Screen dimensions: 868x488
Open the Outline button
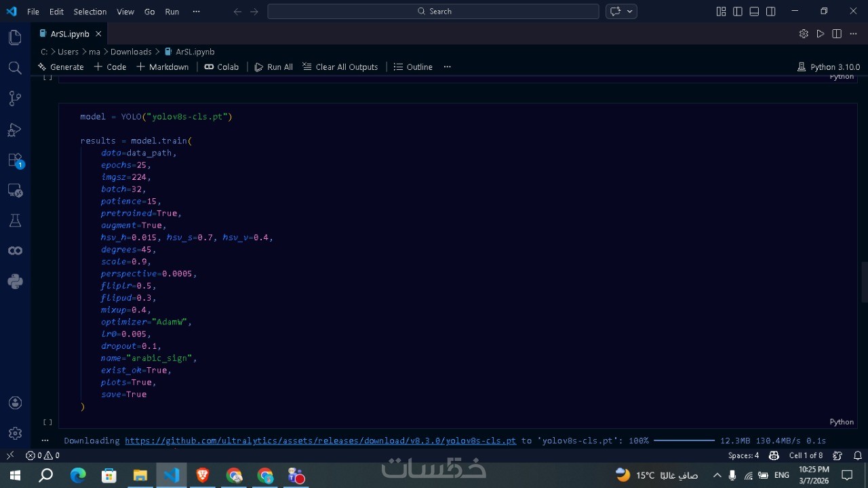coord(413,67)
